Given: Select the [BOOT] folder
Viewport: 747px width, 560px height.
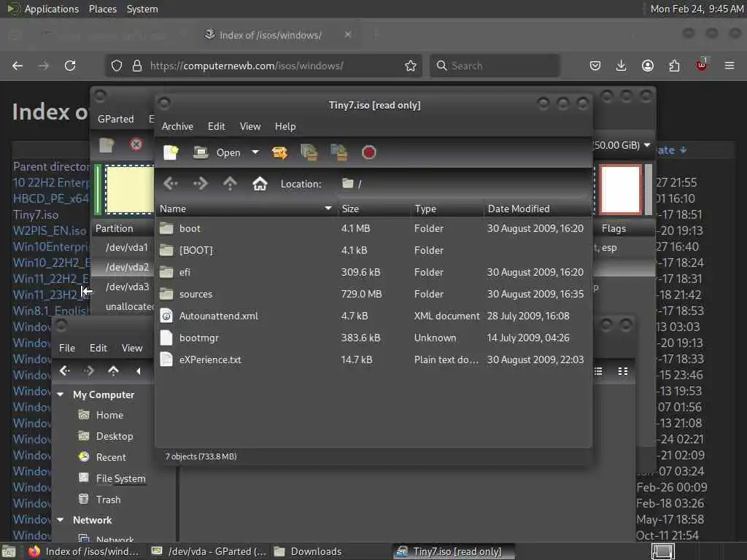Looking at the screenshot, I should pos(373,251).
